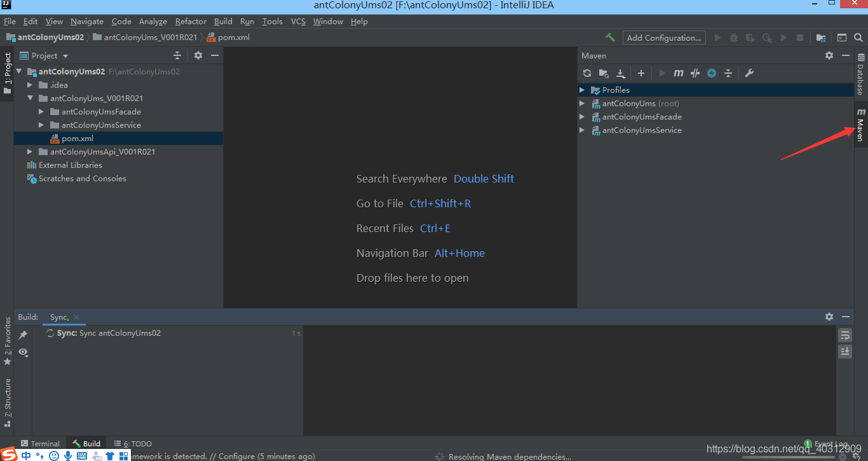
Task: Click Execute Maven Goal 'm' icon
Action: coord(679,73)
